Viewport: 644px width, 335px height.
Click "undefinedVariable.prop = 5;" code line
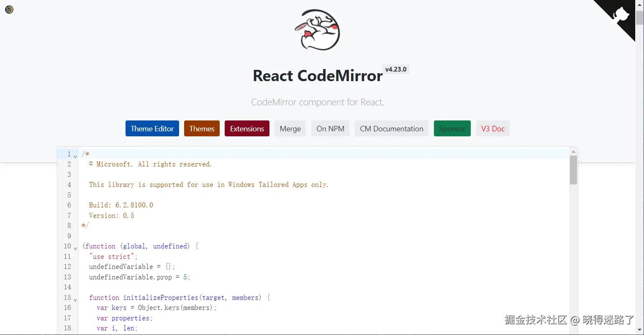(x=140, y=277)
